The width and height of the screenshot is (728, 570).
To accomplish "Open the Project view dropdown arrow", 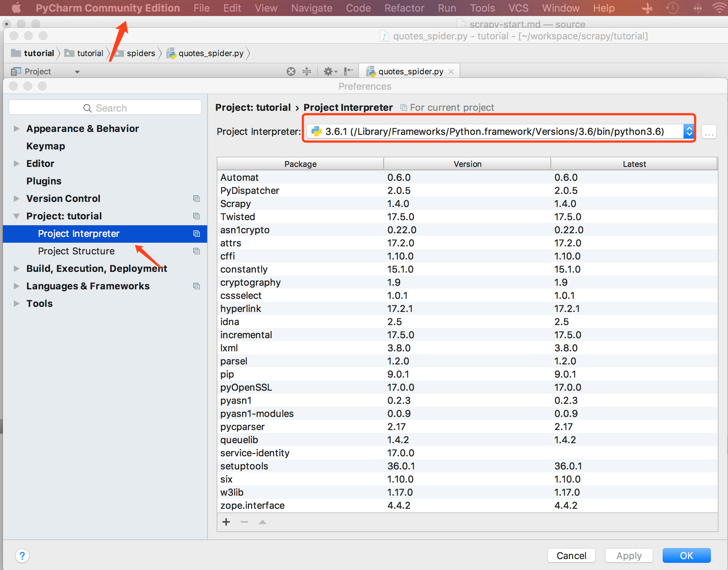I will (77, 72).
